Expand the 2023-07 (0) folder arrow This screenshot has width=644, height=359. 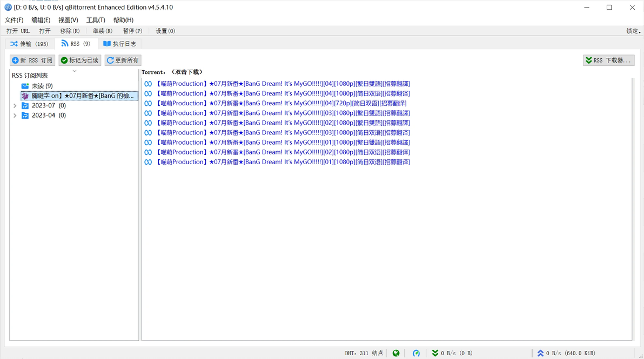point(15,105)
